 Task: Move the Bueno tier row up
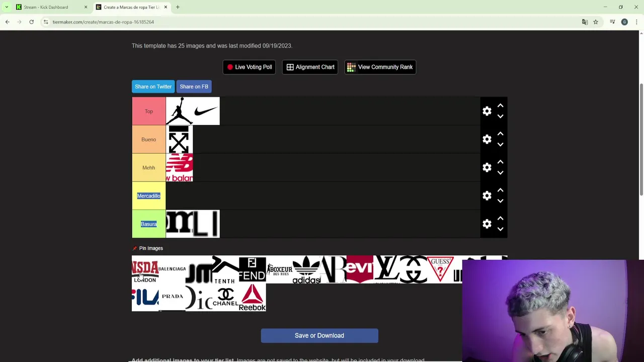point(500,134)
